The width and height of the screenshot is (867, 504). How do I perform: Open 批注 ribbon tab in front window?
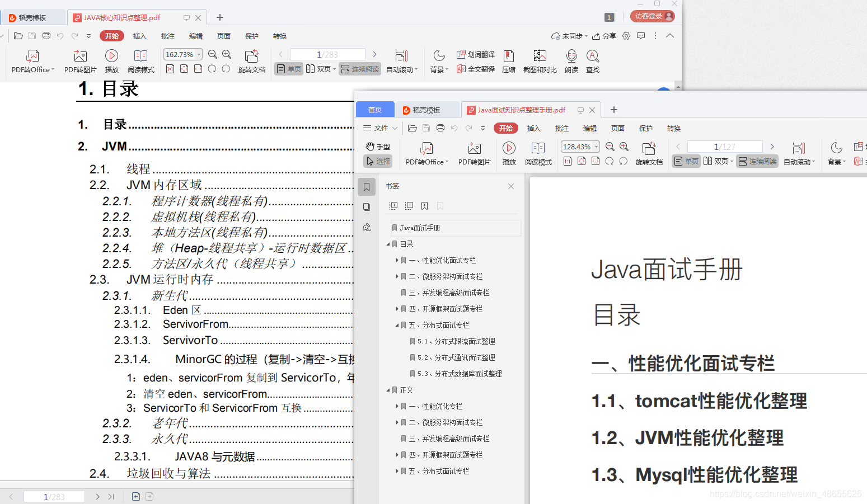click(562, 128)
